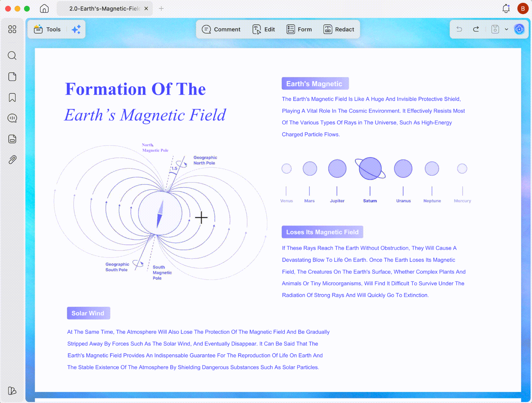This screenshot has height=403, width=532.
Task: Click the 'Earth's Magnetic Field' italic subtitle
Action: click(145, 115)
